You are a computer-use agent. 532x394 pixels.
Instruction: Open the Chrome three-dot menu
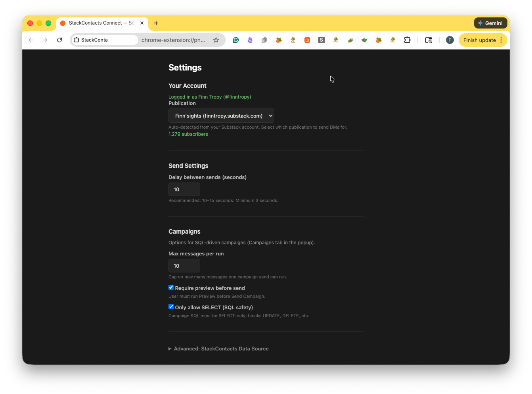(x=501, y=40)
